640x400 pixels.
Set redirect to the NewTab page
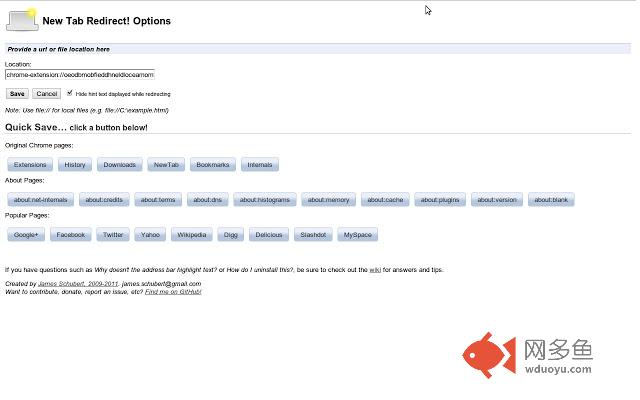166,165
